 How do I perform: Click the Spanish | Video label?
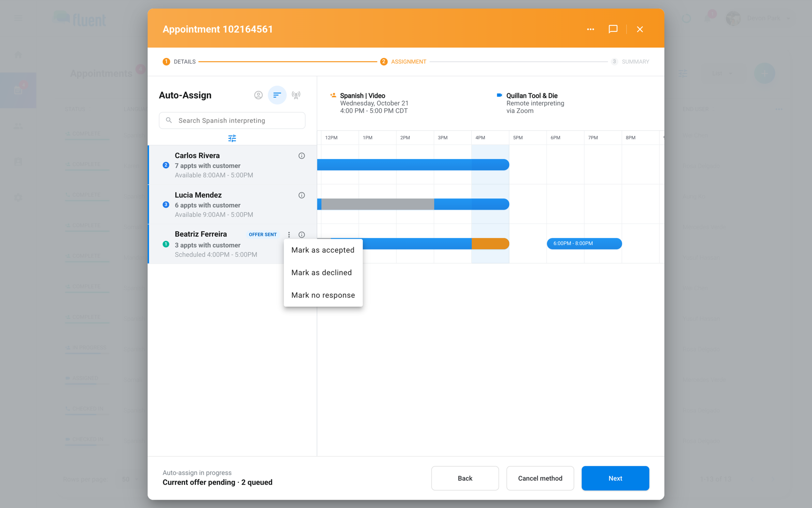pyautogui.click(x=362, y=95)
